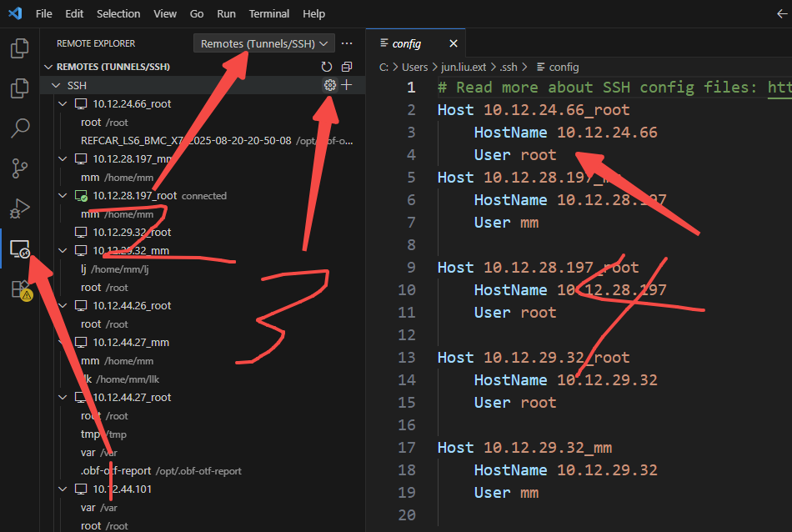792x532 pixels.
Task: Click the Remote Explorer icon in activity bar
Action: (18, 248)
